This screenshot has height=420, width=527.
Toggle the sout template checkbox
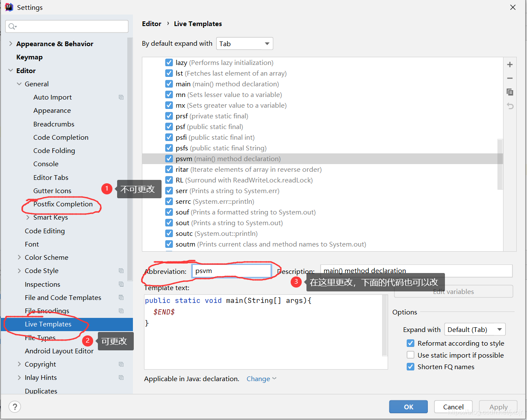click(169, 223)
